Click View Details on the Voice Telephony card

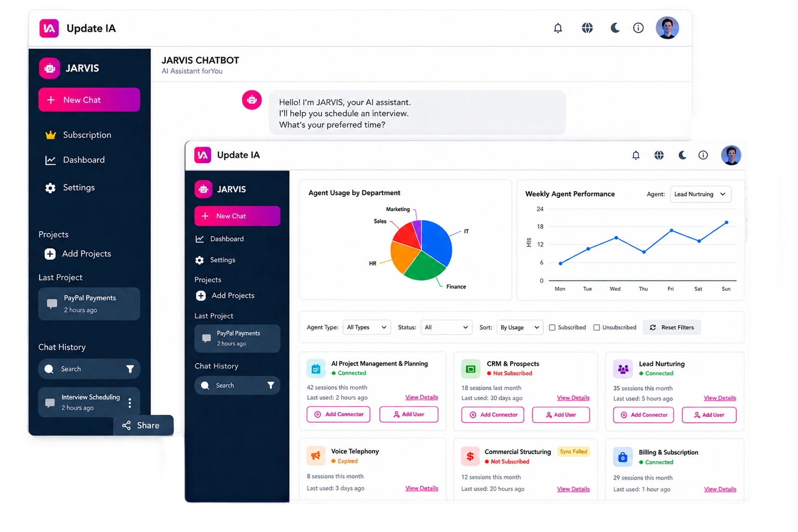coord(422,488)
